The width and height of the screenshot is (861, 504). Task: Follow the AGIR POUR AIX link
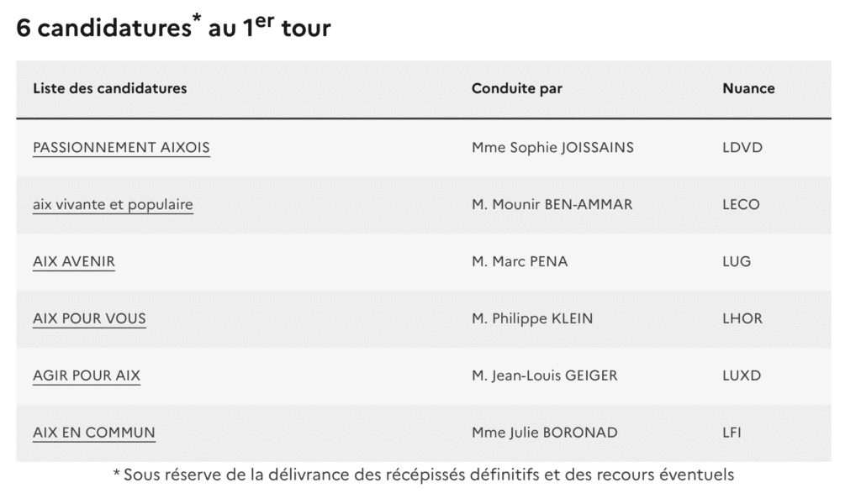(87, 376)
